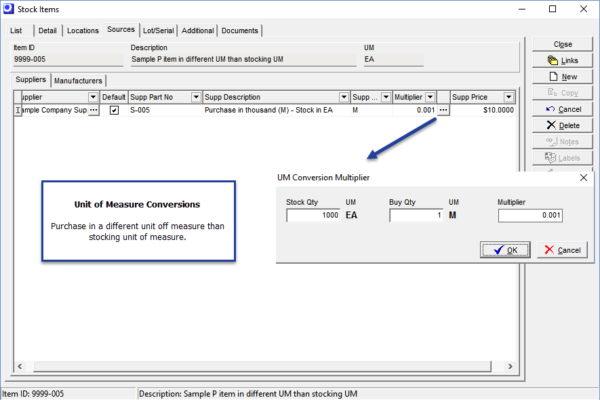The width and height of the screenshot is (600, 400).
Task: Create a new stock item with New
Action: [x=562, y=77]
